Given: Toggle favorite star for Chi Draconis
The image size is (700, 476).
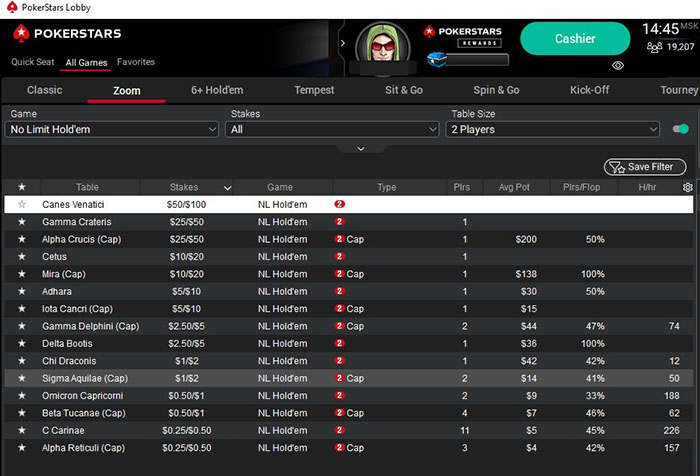Looking at the screenshot, I should pyautogui.click(x=21, y=361).
